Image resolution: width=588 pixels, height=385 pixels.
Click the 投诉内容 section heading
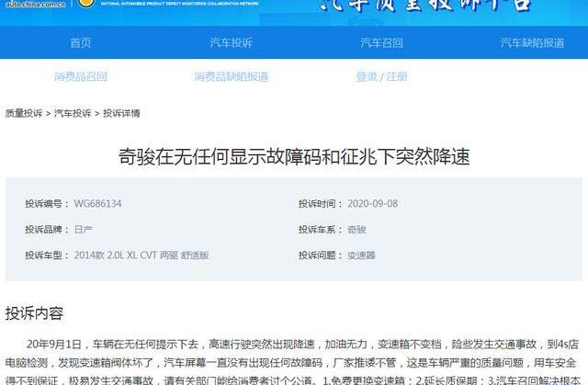(x=34, y=313)
